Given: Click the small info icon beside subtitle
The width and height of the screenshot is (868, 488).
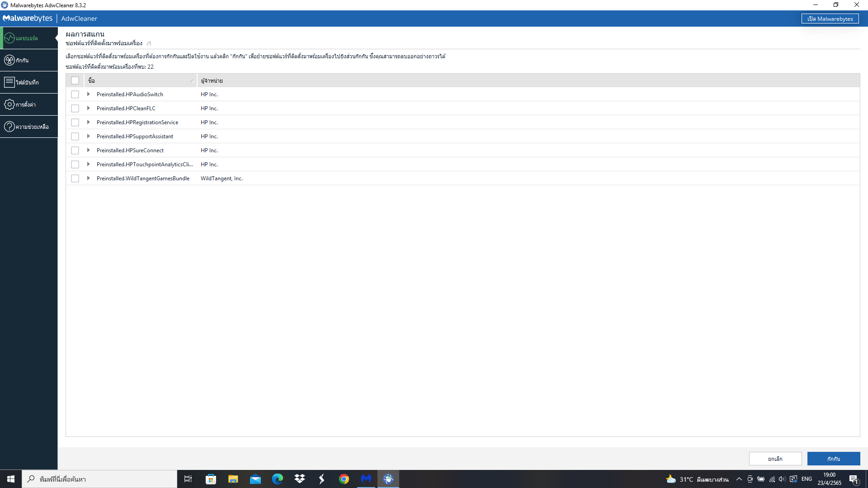Looking at the screenshot, I should 149,44.
